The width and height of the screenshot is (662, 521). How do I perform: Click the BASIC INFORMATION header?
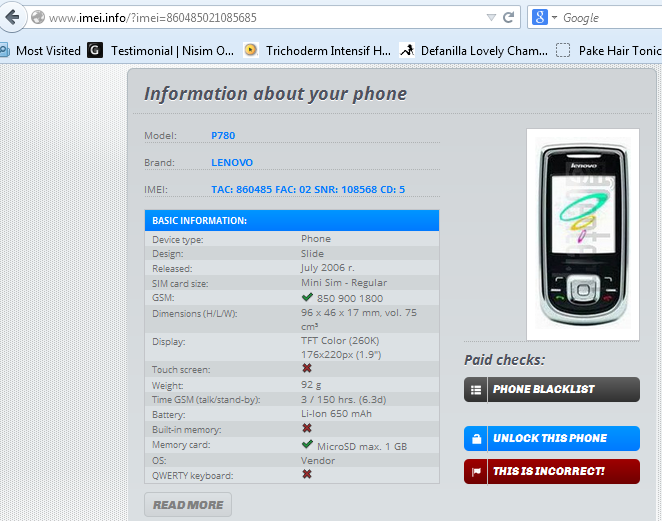(x=292, y=220)
